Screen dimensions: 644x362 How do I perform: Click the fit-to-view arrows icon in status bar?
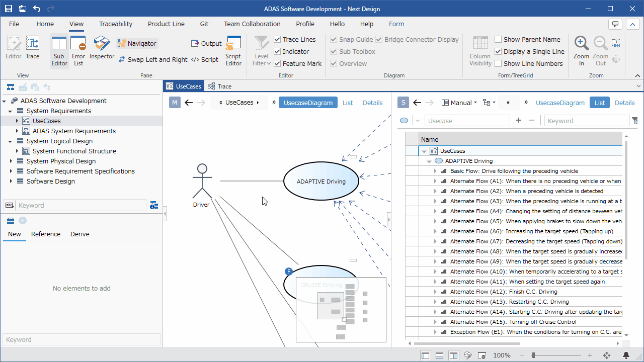click(x=607, y=355)
